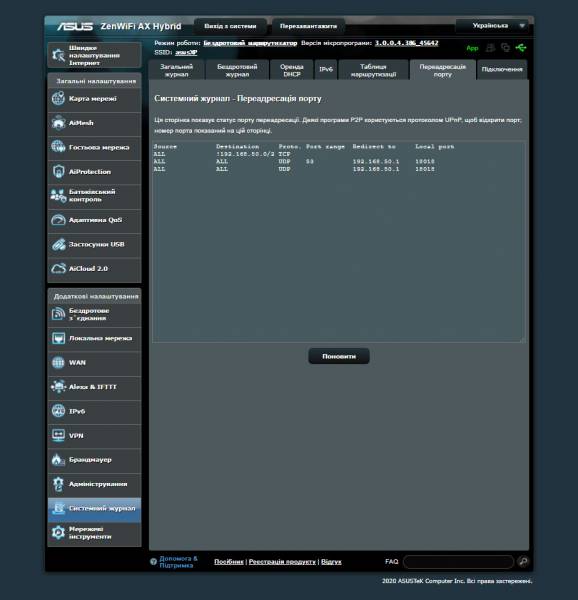Select the AiMesh sidebar icon
This screenshot has width=578, height=600.
click(x=58, y=123)
